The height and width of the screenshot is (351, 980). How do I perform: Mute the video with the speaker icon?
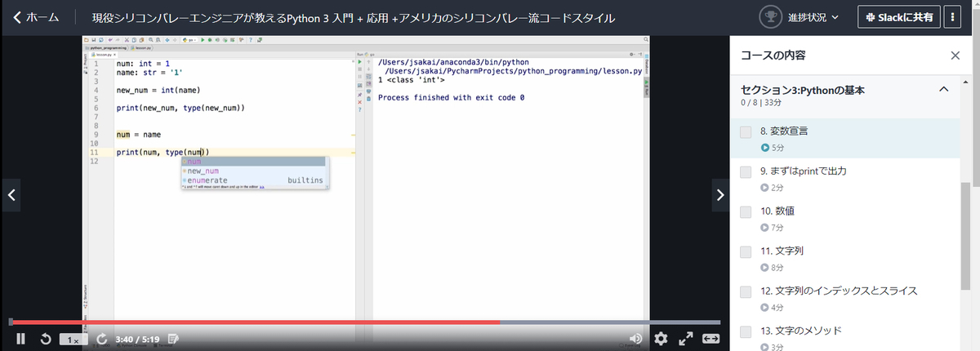pos(636,339)
